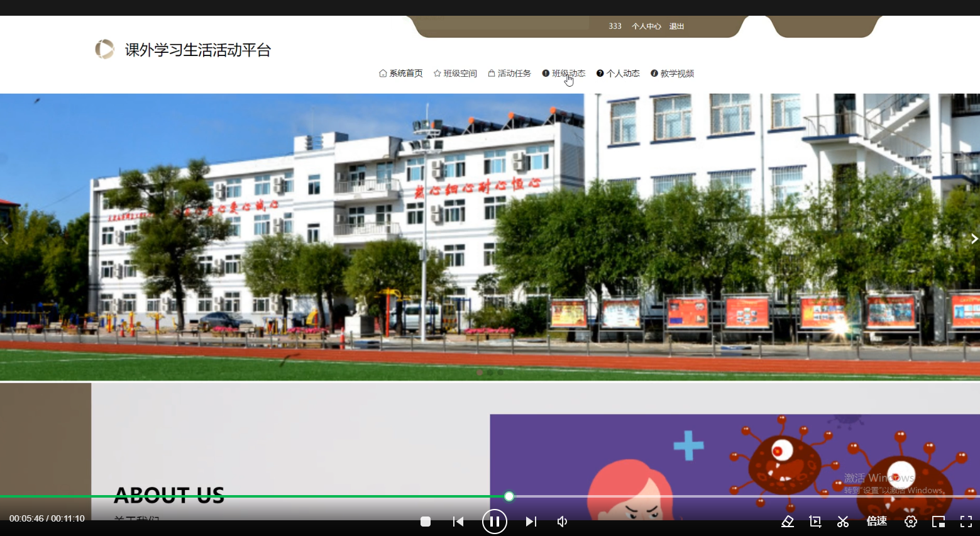Image resolution: width=980 pixels, height=536 pixels.
Task: Open the 活动任务 navigation item
Action: (x=509, y=74)
